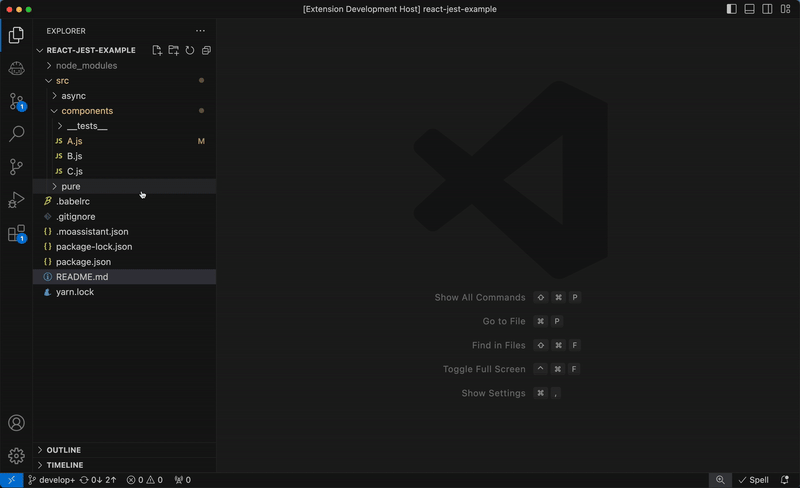Open Customize Layout menu
800x488 pixels.
point(785,9)
